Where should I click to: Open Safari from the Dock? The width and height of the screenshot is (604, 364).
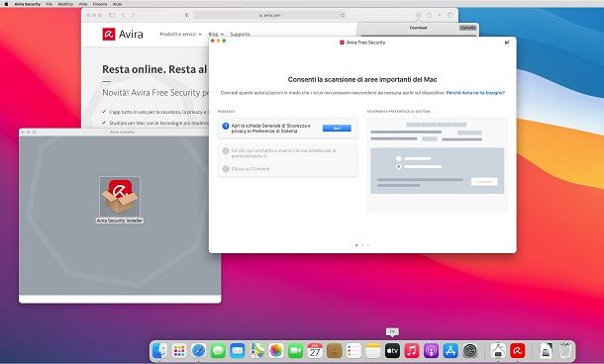point(198,350)
